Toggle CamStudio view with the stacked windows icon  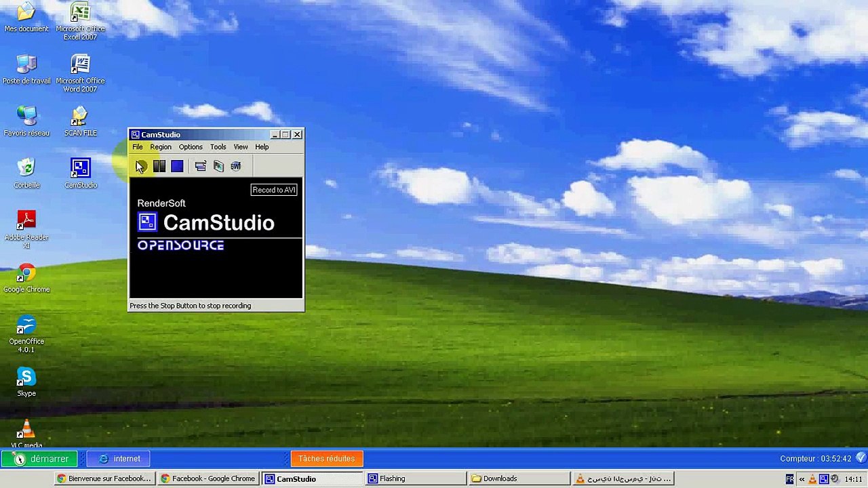[200, 166]
